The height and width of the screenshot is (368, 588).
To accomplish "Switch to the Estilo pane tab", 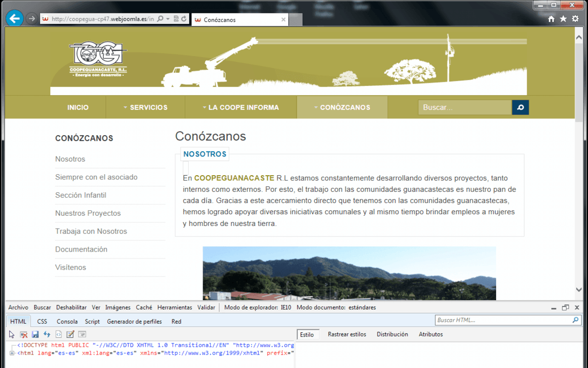I will pyautogui.click(x=307, y=335).
